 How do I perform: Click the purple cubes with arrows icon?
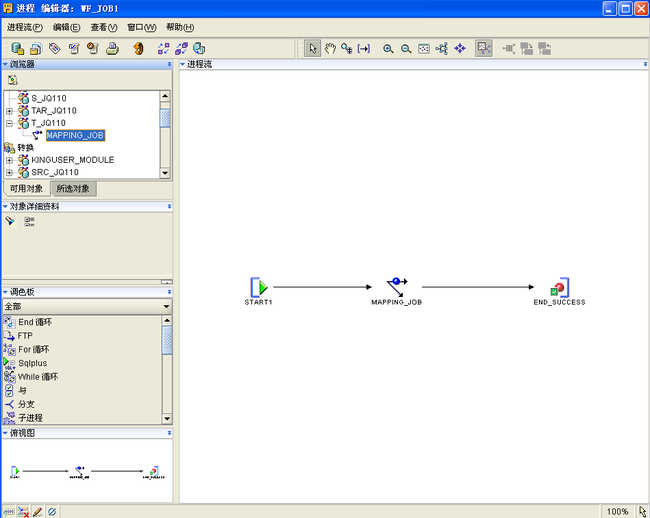pos(181,49)
